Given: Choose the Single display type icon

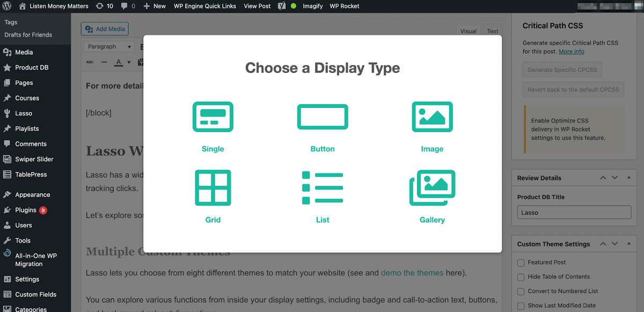Looking at the screenshot, I should pyautogui.click(x=213, y=117).
